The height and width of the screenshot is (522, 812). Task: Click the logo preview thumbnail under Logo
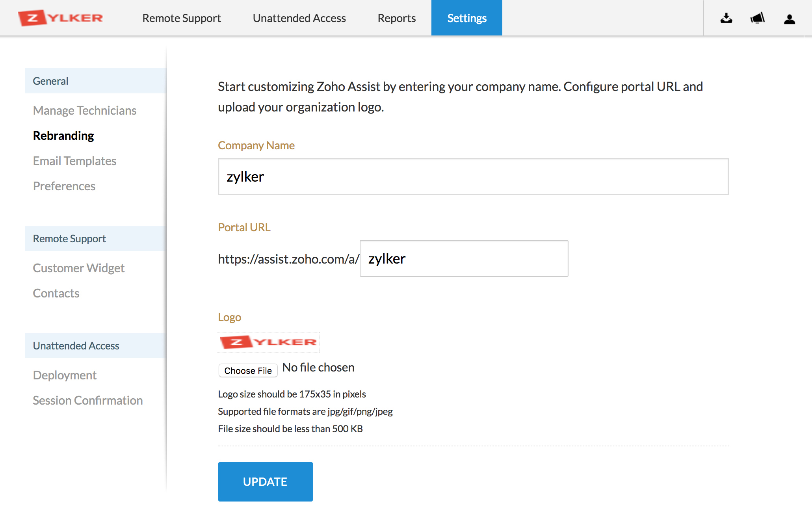point(268,342)
